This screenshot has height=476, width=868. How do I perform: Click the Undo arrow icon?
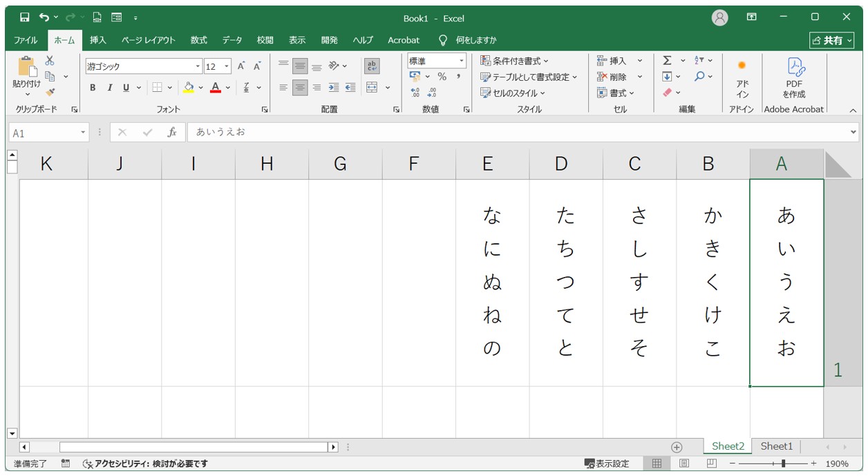(44, 18)
